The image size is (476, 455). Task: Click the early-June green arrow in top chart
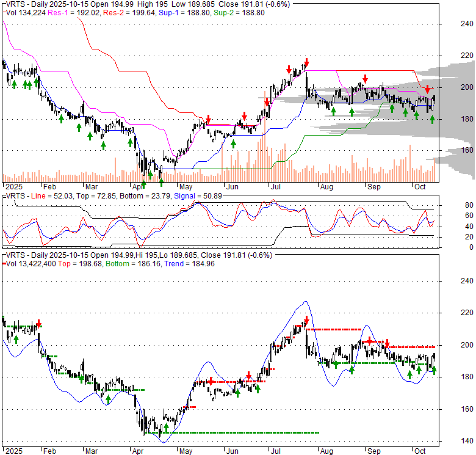(233, 144)
